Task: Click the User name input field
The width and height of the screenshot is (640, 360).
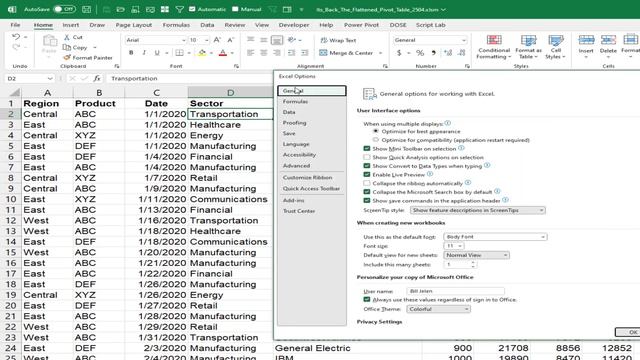Action: click(456, 291)
